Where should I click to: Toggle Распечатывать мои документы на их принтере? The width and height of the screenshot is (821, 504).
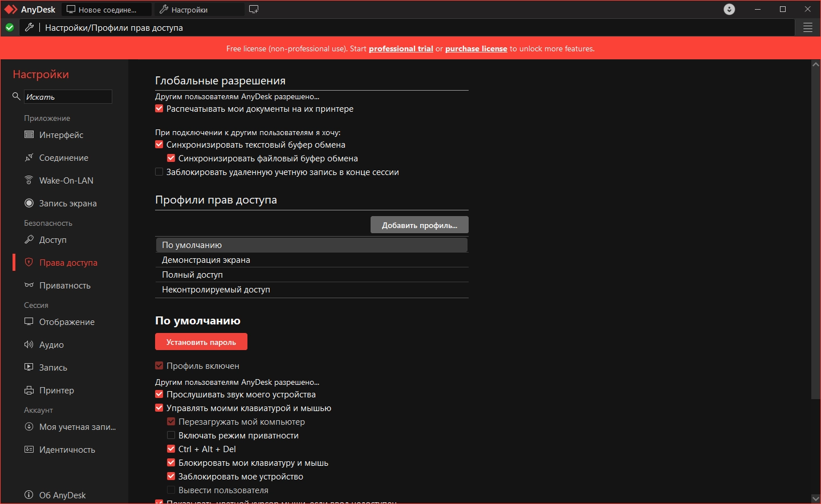159,108
